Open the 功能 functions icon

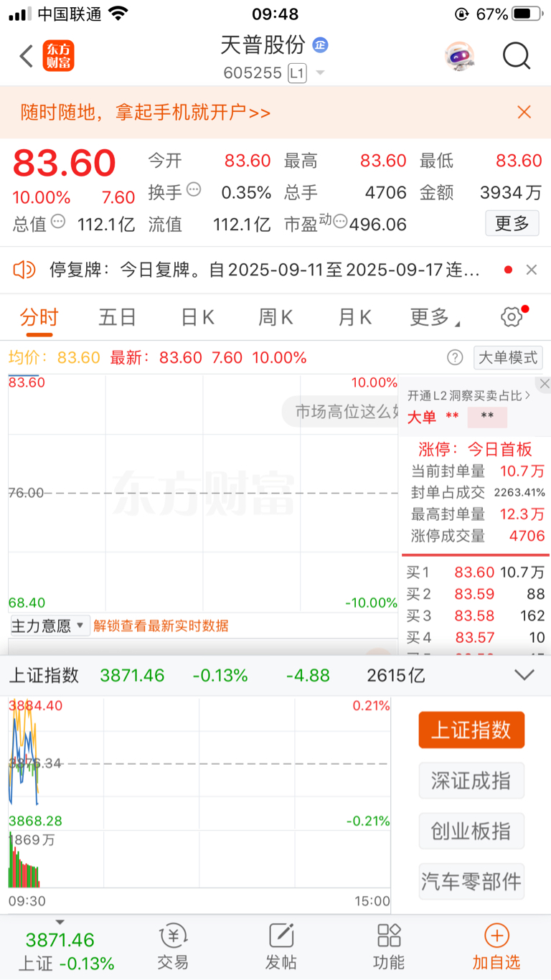click(389, 947)
